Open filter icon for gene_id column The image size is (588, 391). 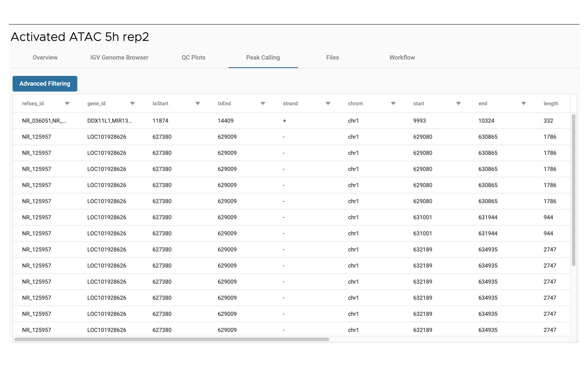pyautogui.click(x=132, y=104)
